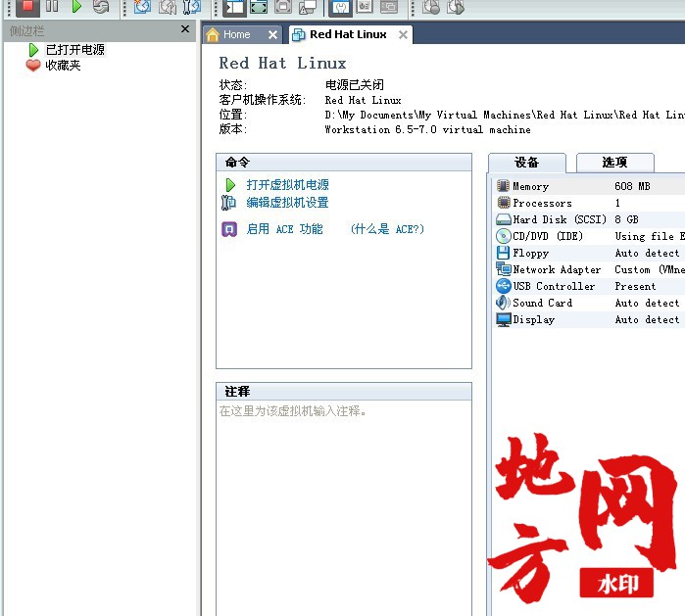Screen dimensions: 685x616
Task: Select the Floppy device row
Action: [589, 253]
